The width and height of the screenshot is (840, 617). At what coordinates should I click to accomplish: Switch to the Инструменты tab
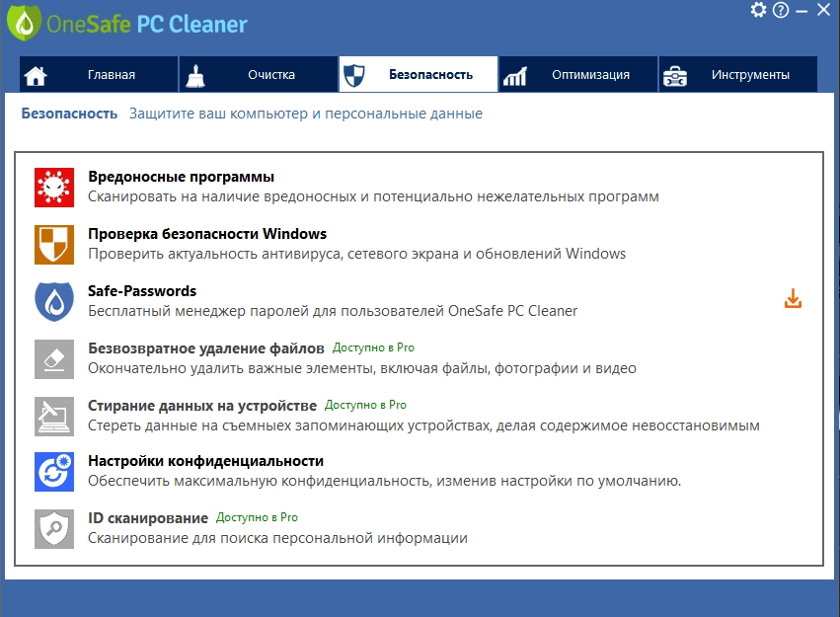coord(737,74)
